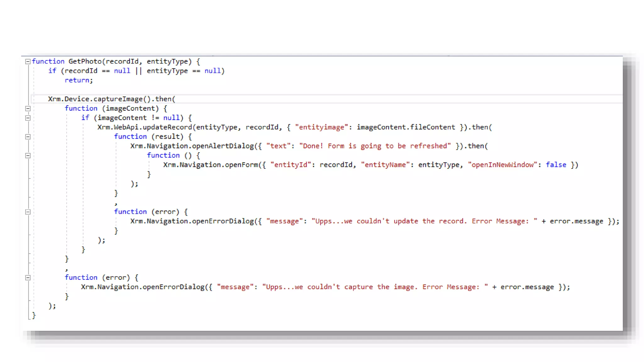Collapse the empty function () block
Viewport: 644px width, 362px height.
point(28,156)
